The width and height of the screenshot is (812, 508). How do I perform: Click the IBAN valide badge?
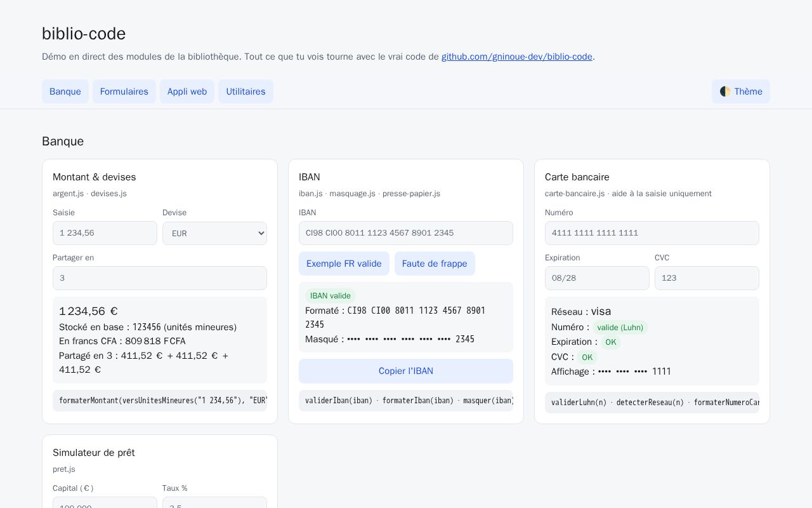tap(331, 296)
